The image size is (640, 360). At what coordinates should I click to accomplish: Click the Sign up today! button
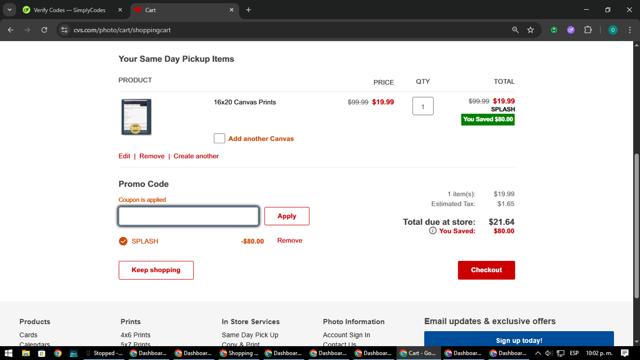point(519,340)
